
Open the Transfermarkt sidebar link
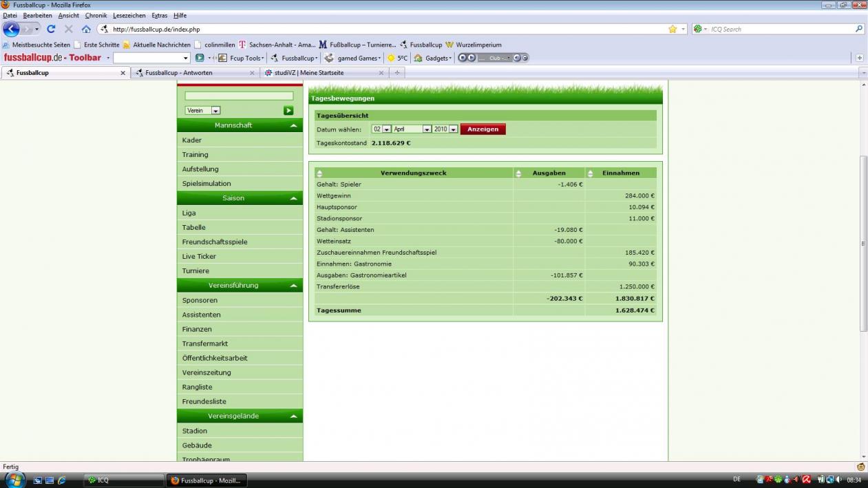pyautogui.click(x=205, y=343)
